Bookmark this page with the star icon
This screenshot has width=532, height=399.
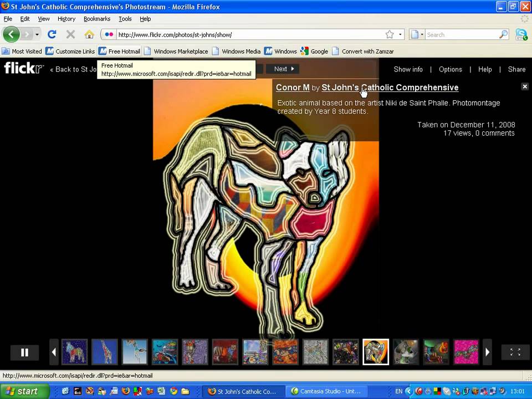[x=390, y=34]
